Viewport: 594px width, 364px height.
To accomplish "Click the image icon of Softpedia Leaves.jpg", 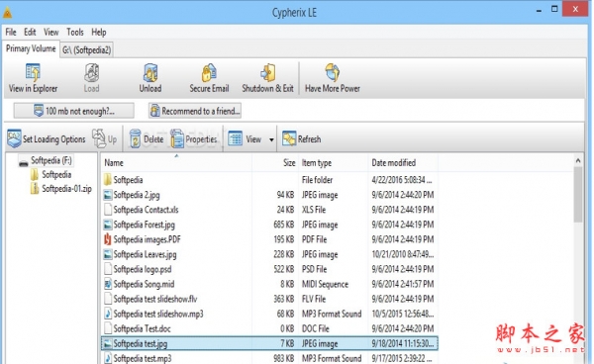I will click(108, 254).
